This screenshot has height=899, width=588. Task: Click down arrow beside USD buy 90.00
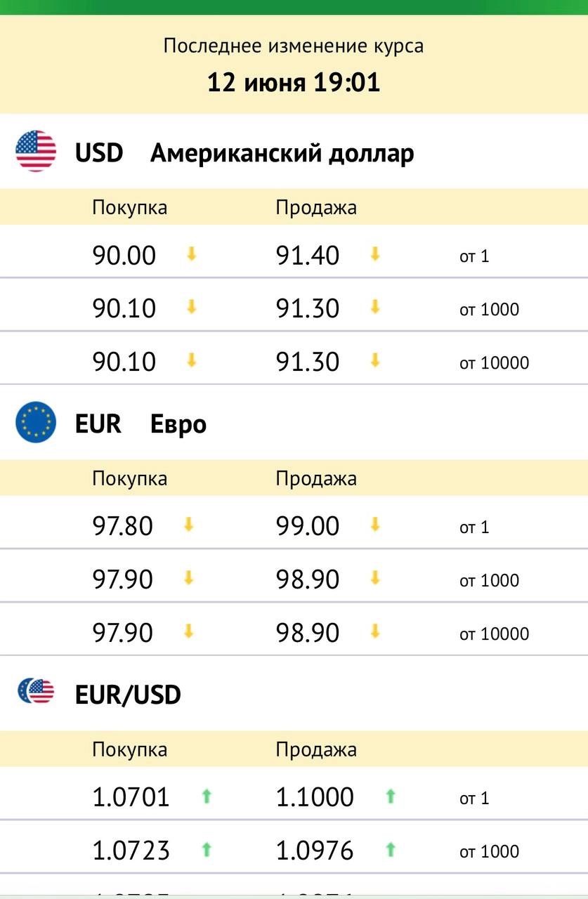pos(191,254)
